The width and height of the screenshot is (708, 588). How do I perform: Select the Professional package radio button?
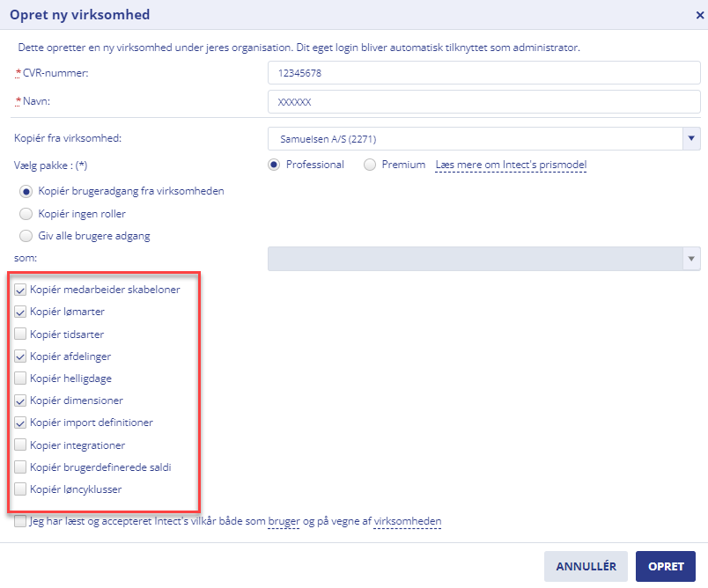coord(274,165)
